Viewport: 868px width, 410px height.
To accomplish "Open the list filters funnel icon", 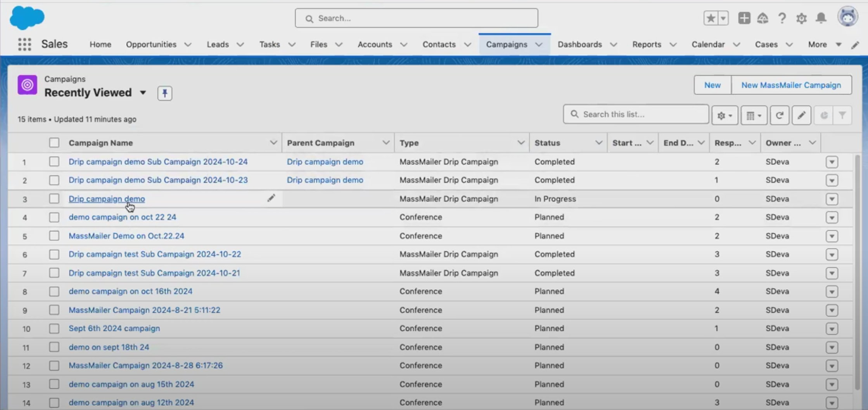I will tap(842, 115).
